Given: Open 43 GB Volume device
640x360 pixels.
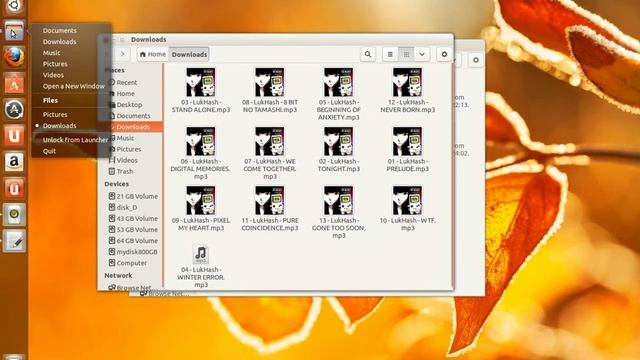Looking at the screenshot, I should (133, 218).
